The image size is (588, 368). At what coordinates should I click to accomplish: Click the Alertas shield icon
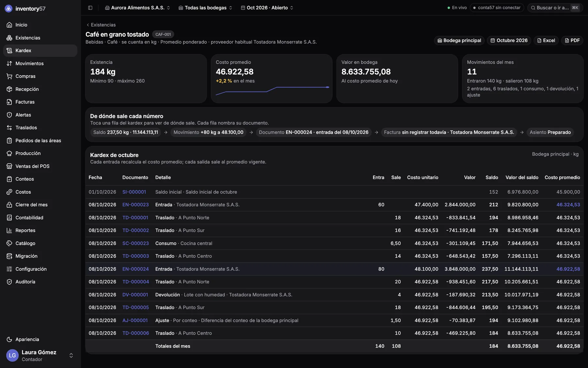pos(9,115)
